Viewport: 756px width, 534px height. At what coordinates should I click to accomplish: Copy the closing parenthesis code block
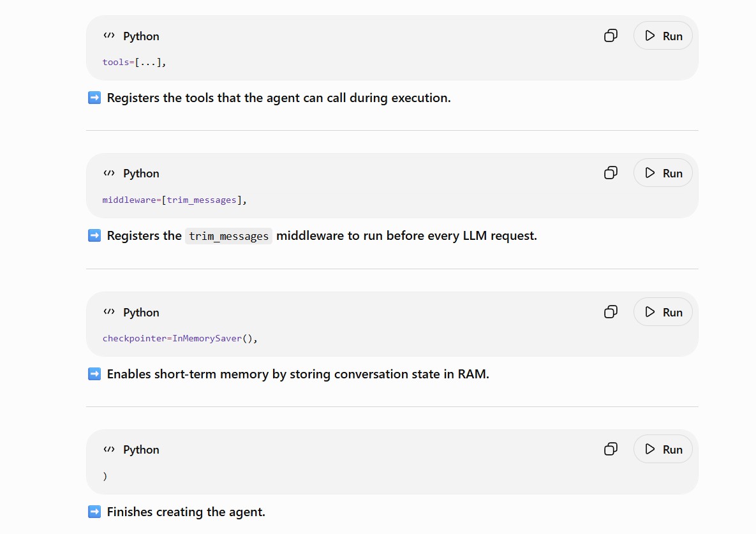click(611, 449)
